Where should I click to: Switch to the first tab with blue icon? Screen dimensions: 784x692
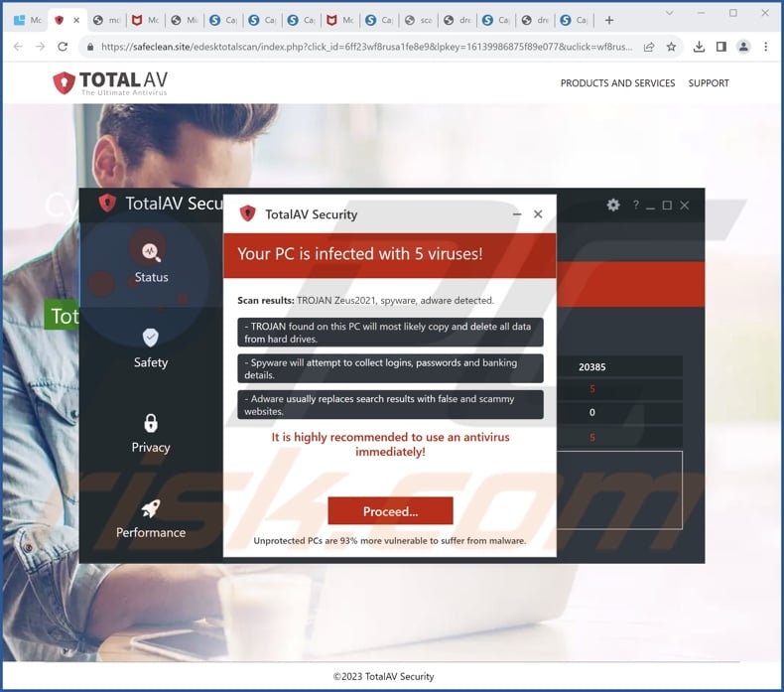28,20
